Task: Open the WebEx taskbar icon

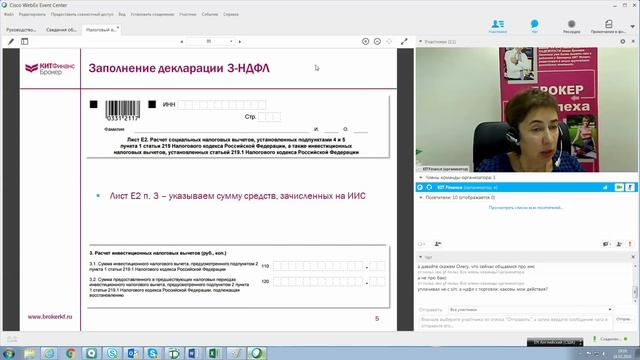Action: 256,353
